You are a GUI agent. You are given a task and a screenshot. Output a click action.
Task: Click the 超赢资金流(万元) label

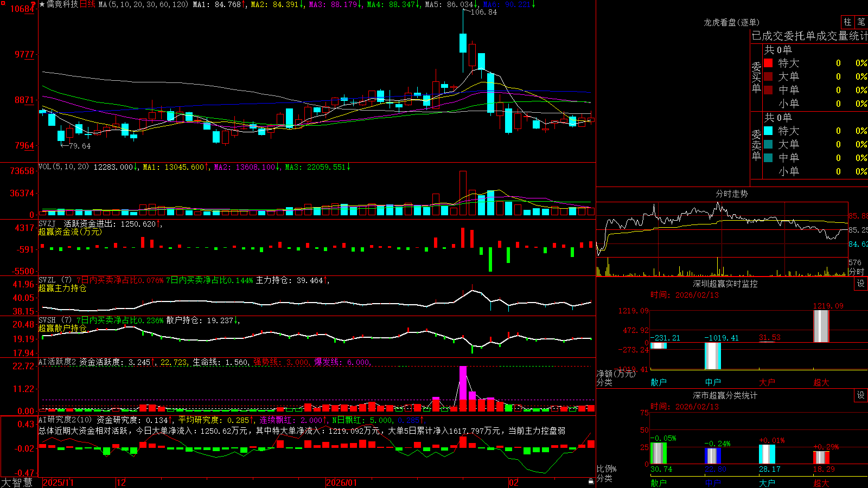pyautogui.click(x=70, y=232)
